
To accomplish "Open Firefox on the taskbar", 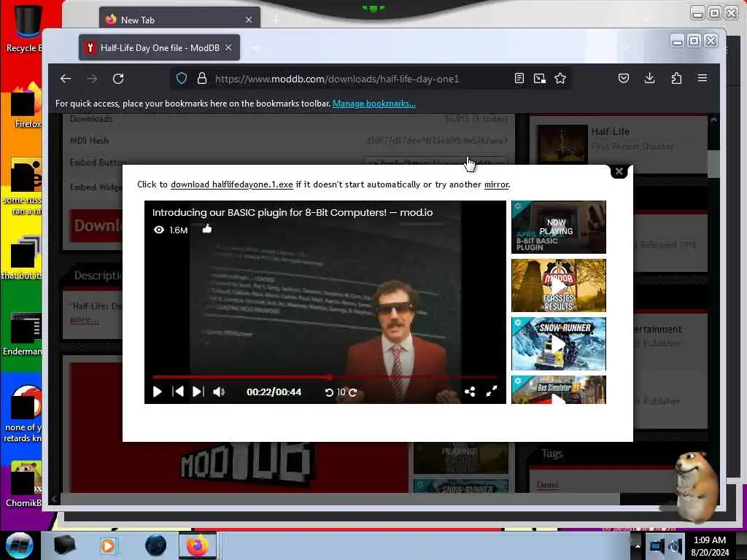I will pos(198,545).
